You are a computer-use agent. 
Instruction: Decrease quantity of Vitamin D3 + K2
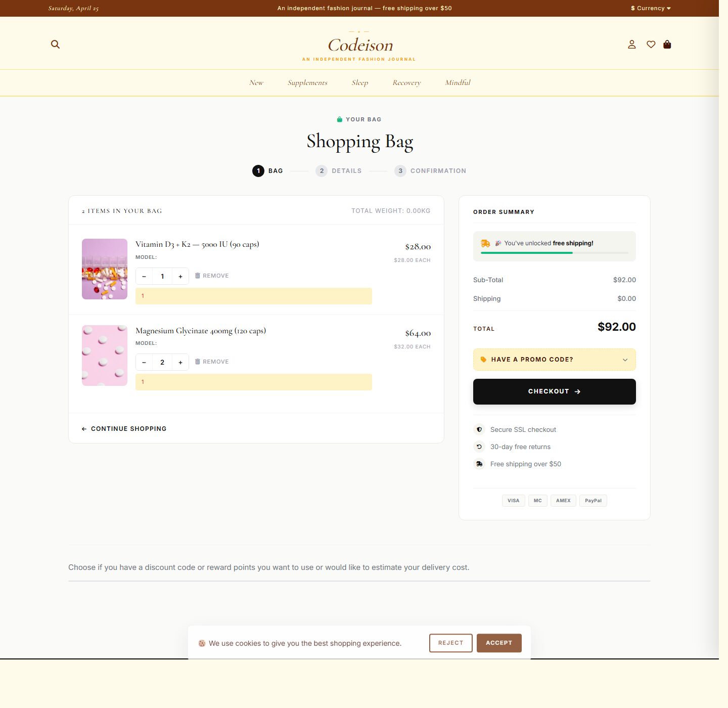pos(144,276)
